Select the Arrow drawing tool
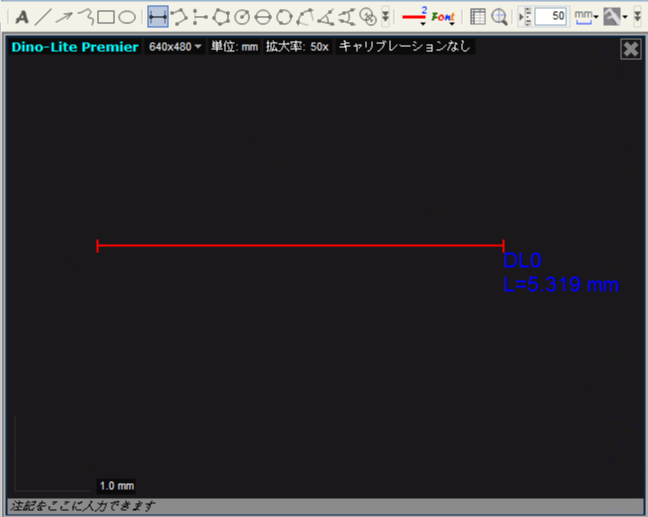648x517 pixels. [64, 17]
